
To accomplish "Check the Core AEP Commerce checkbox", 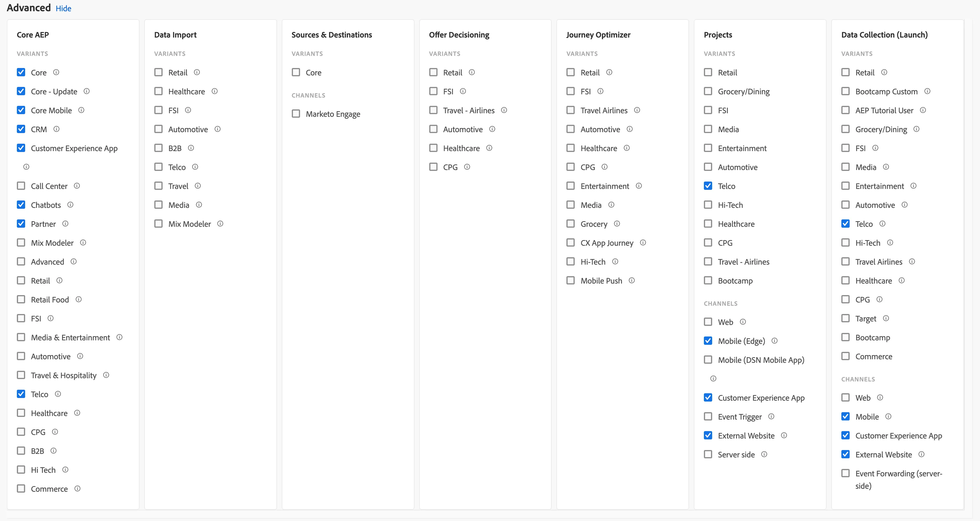I will tap(21, 488).
